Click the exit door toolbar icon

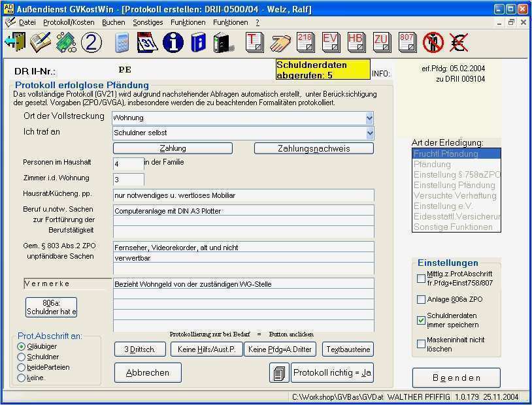point(14,43)
